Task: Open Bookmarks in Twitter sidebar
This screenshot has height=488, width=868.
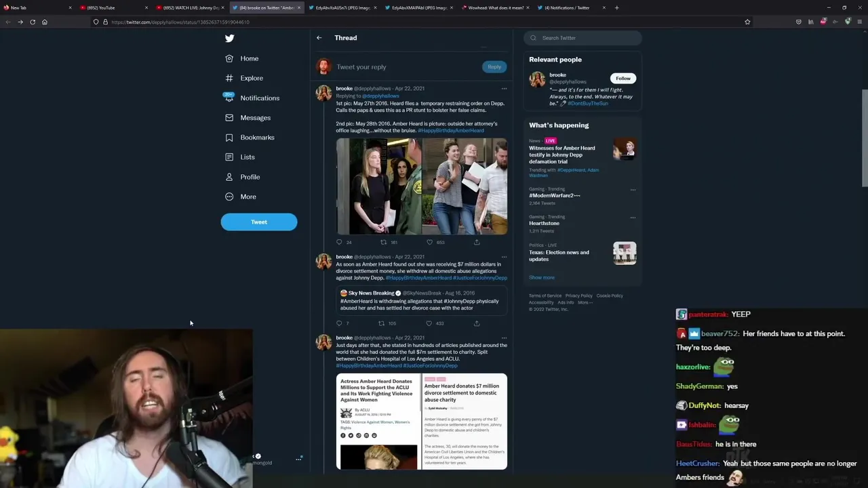Action: coord(250,138)
